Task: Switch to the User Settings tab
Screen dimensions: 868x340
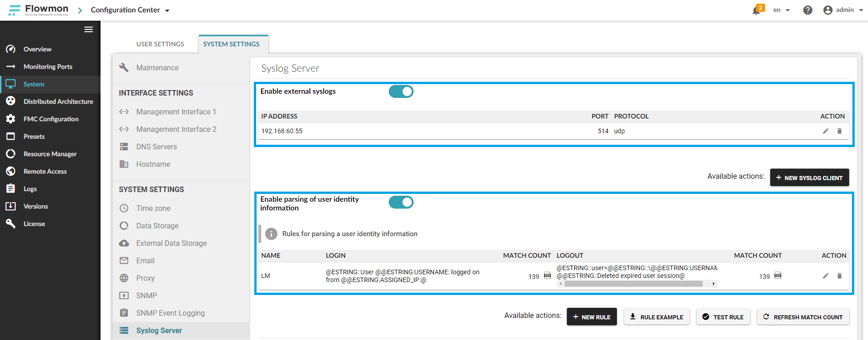Action: pos(160,44)
